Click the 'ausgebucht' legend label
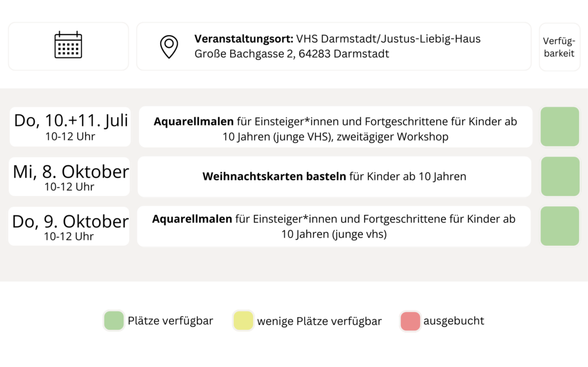 click(454, 321)
